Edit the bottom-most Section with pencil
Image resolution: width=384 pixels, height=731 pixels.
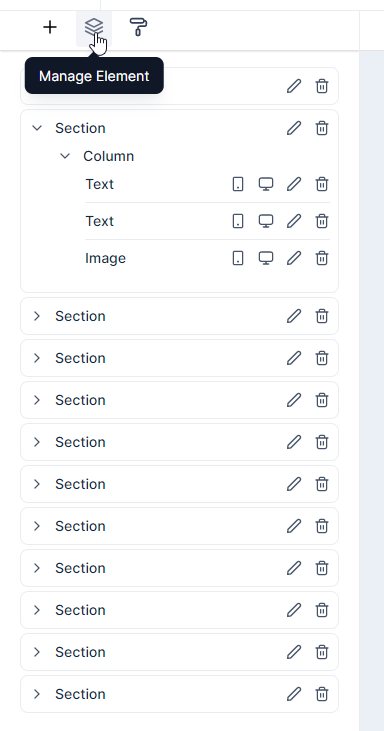tap(294, 694)
